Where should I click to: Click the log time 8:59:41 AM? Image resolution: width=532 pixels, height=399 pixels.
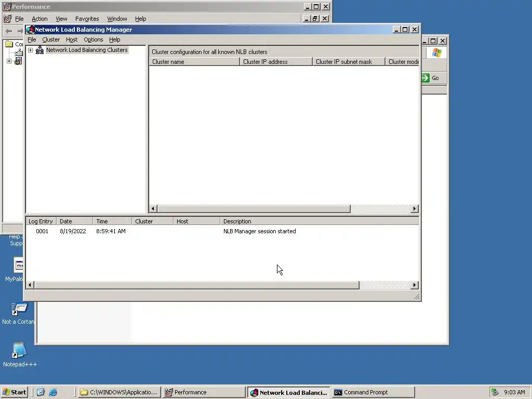(x=111, y=231)
